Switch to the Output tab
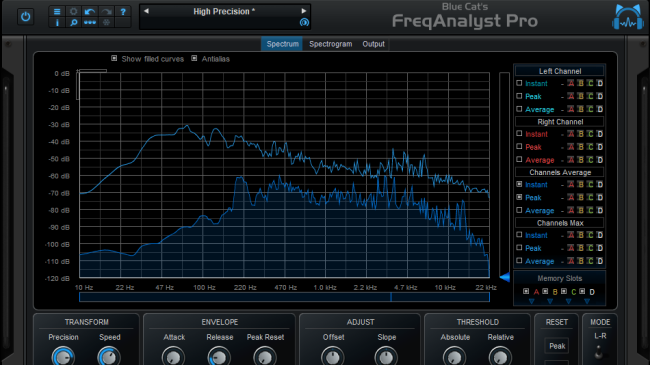The width and height of the screenshot is (650, 365). click(x=373, y=44)
